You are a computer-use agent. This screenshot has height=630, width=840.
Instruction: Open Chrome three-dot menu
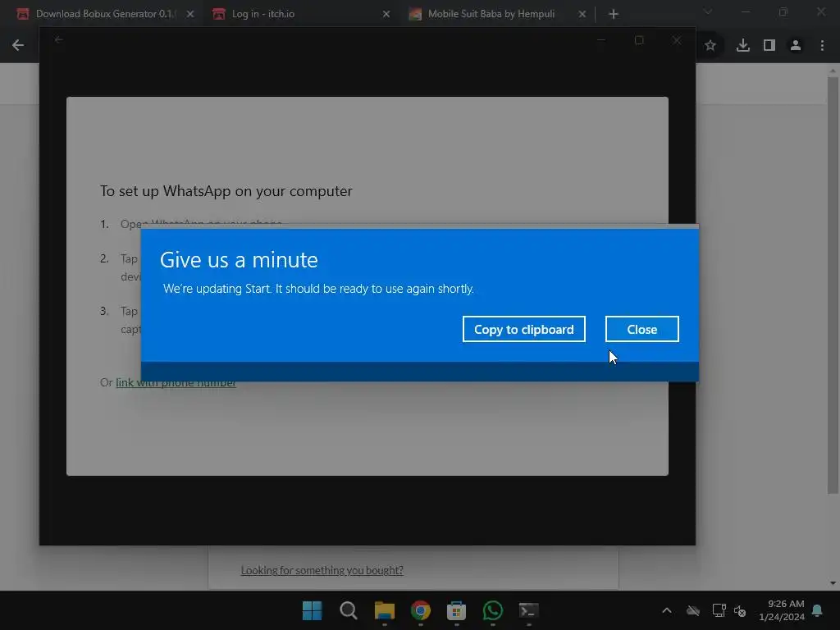[x=822, y=46]
